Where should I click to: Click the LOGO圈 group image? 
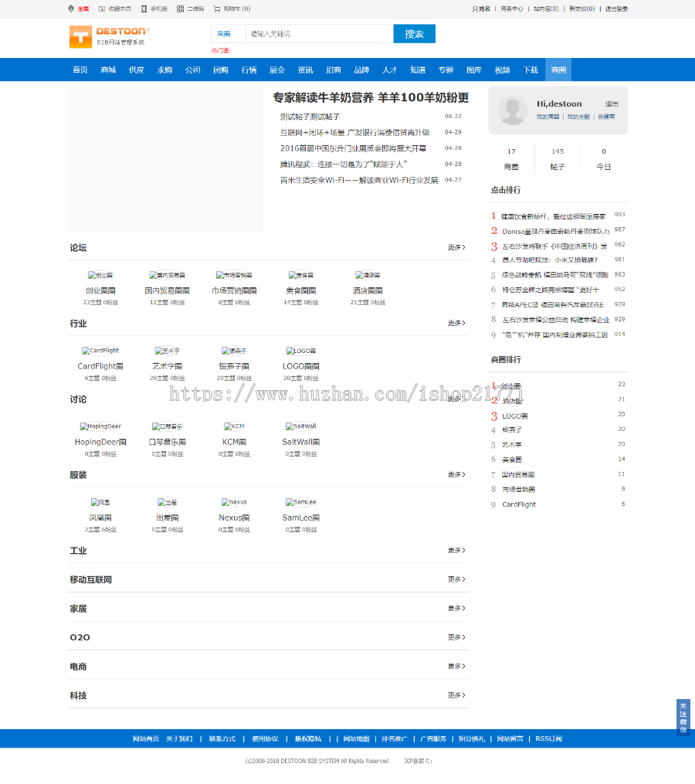[x=301, y=351]
